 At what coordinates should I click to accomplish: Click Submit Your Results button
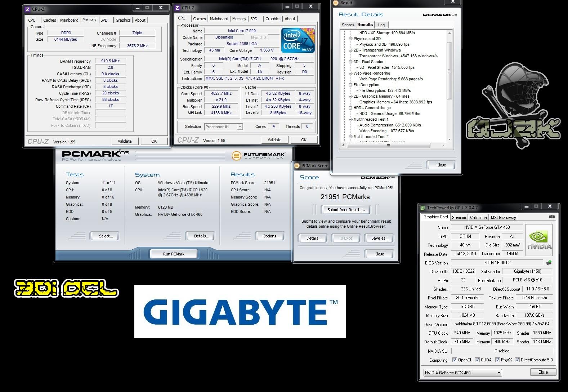346,210
